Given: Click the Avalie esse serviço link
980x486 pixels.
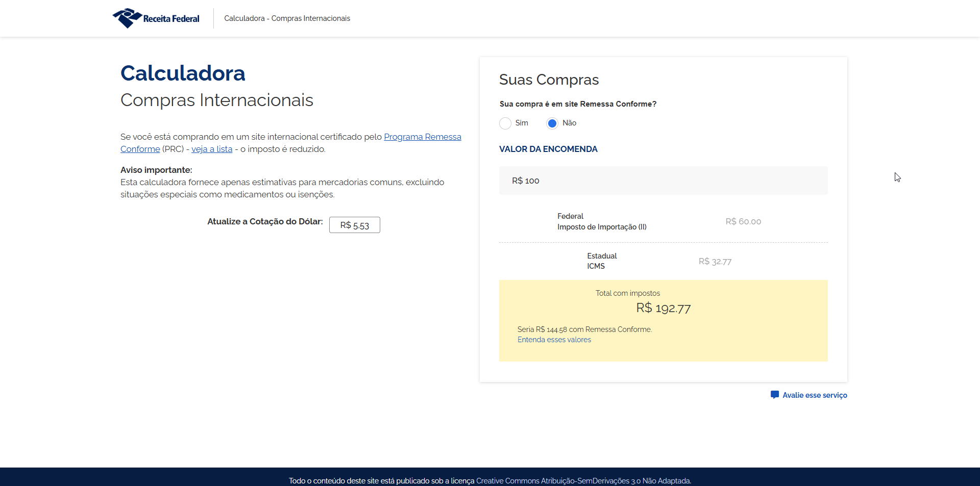Looking at the screenshot, I should click(x=815, y=395).
